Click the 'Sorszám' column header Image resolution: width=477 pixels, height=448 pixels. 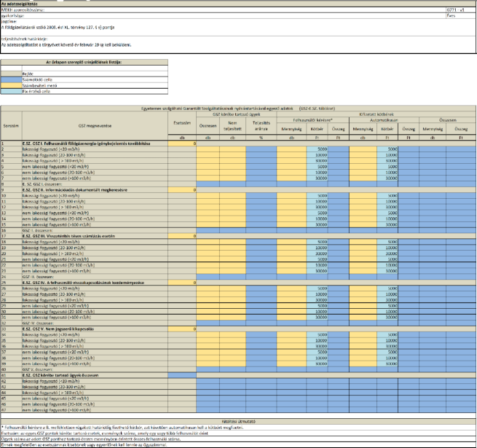point(11,126)
